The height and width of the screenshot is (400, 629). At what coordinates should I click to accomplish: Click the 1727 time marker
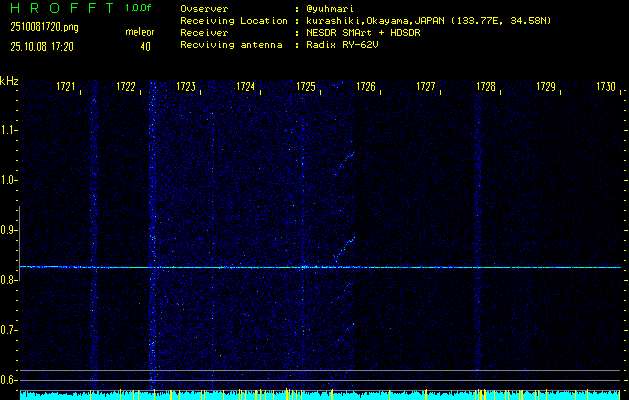[426, 86]
